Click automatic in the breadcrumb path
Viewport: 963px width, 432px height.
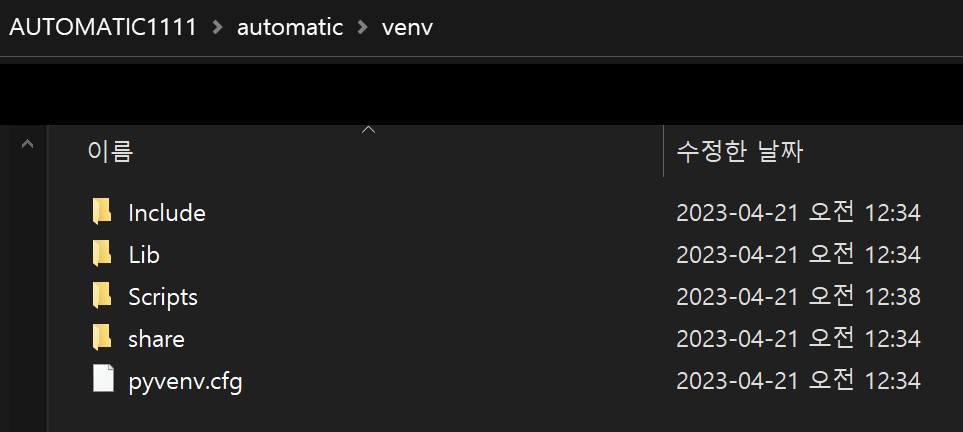pyautogui.click(x=290, y=27)
